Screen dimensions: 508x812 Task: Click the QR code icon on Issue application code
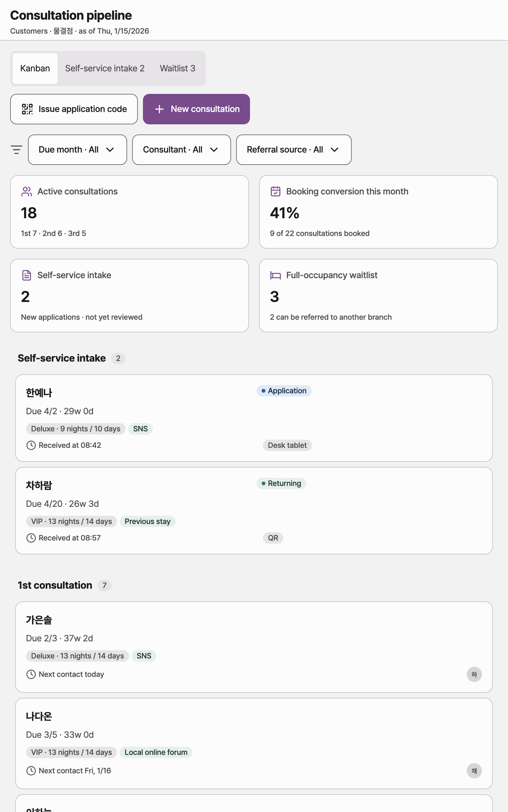pos(27,109)
